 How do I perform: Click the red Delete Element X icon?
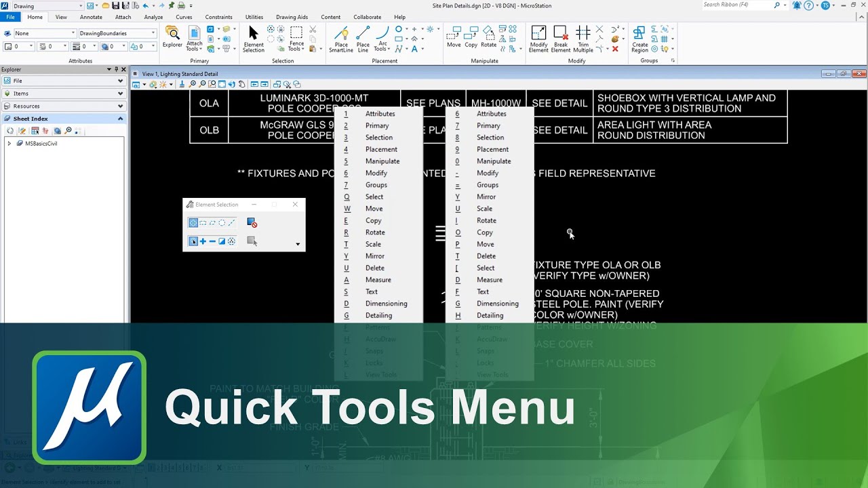[615, 49]
